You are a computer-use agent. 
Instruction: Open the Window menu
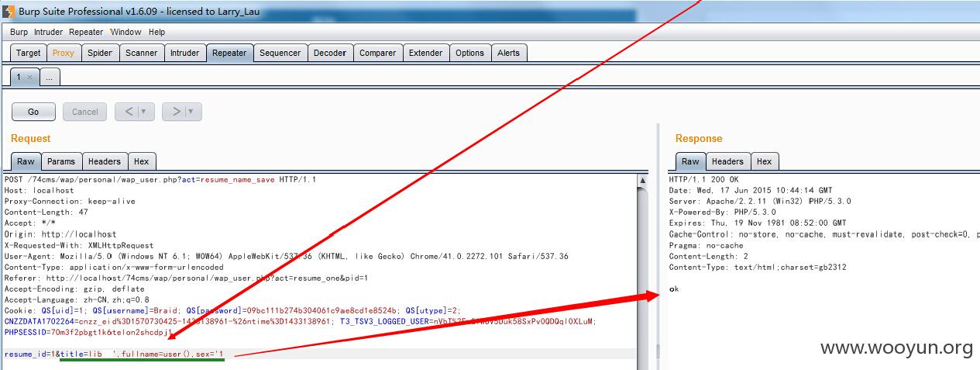[126, 32]
